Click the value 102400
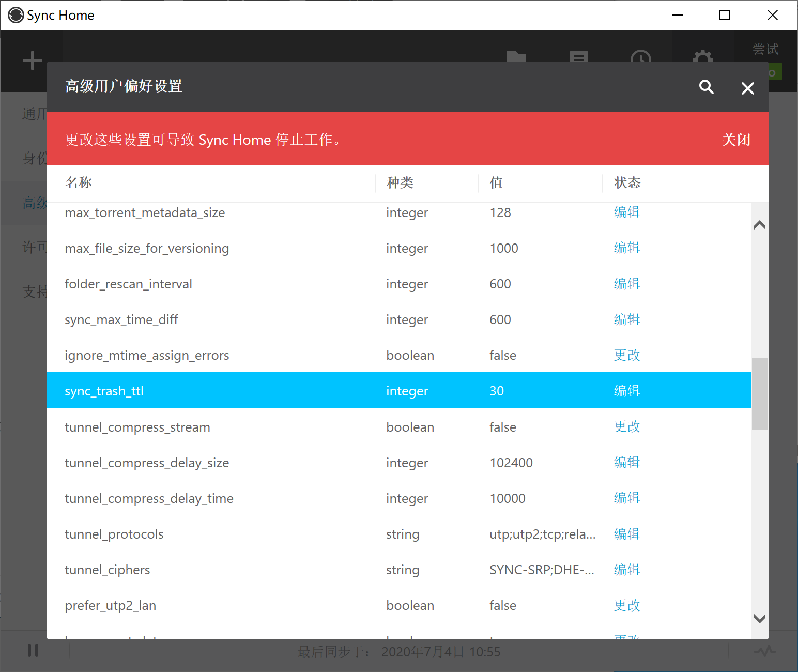Screen dimensions: 798x672 click(511, 463)
